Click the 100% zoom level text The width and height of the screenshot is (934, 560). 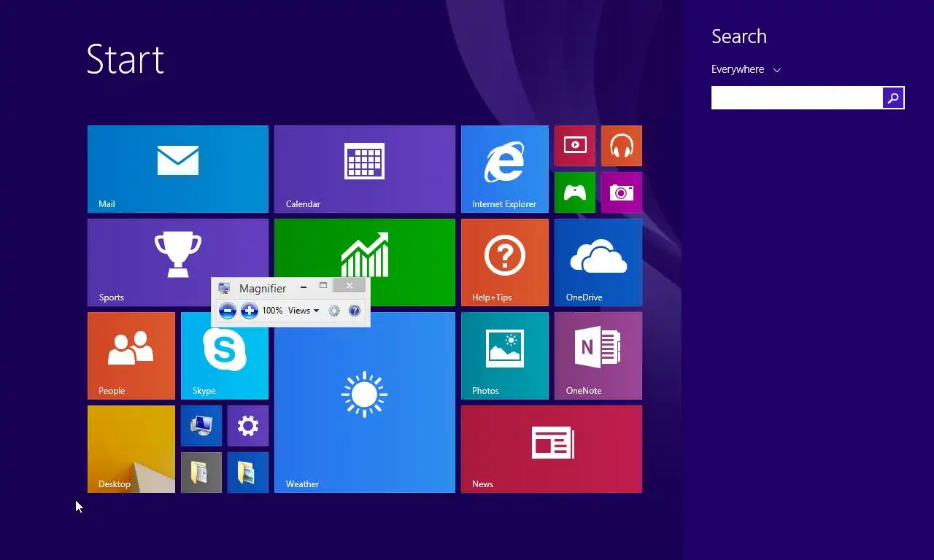272,311
